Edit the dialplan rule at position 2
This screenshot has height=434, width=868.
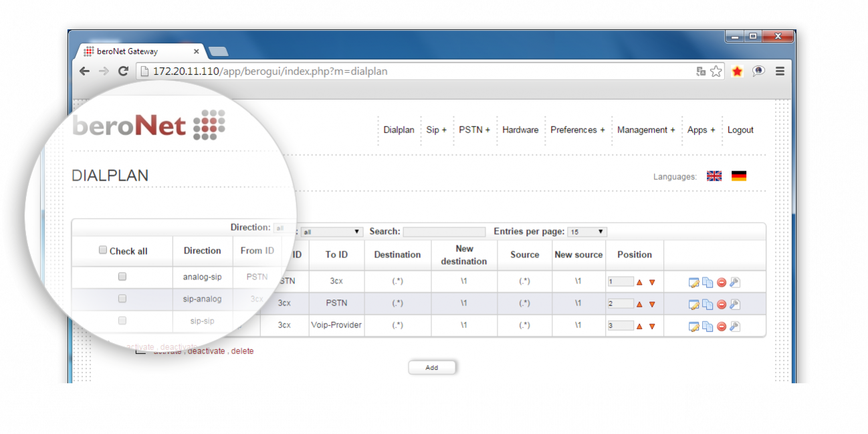(x=694, y=304)
